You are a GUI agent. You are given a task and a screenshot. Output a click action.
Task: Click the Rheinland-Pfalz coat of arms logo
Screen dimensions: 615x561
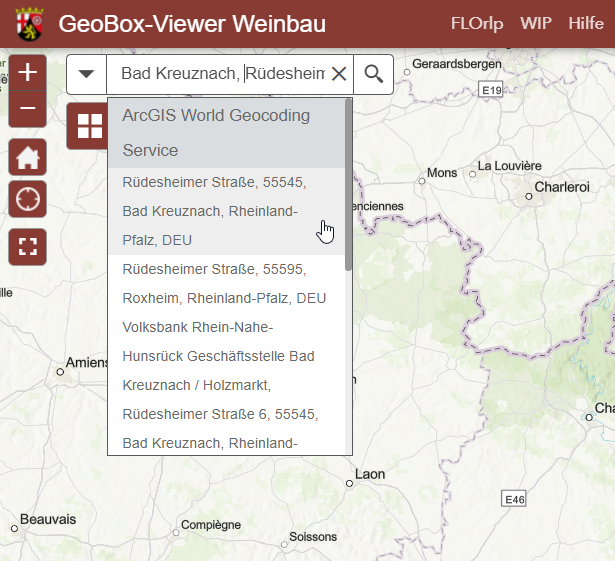[x=29, y=24]
